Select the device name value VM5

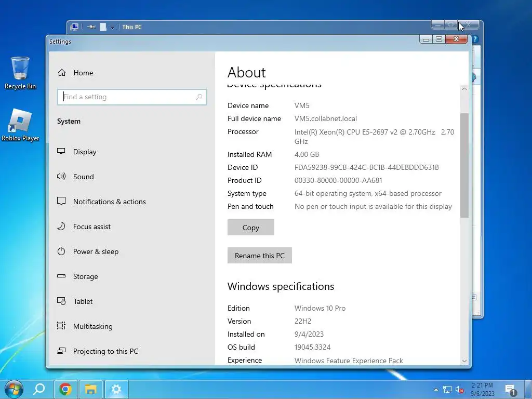(302, 105)
